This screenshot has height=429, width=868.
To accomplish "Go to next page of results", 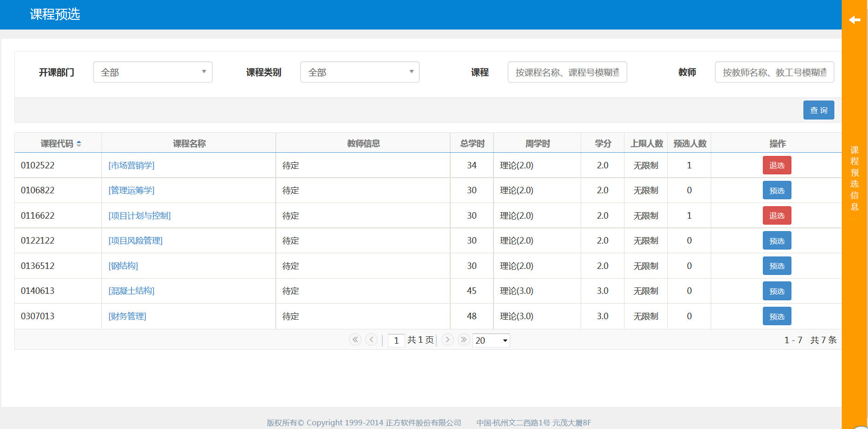I will [447, 340].
